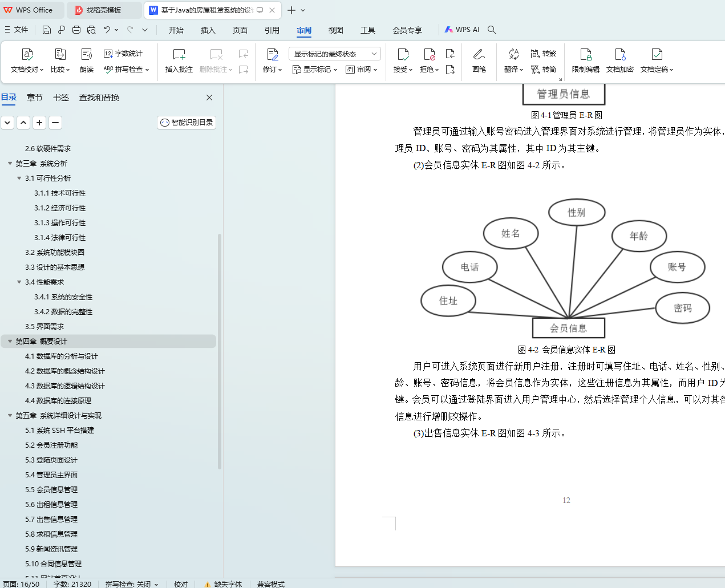Collapse the outline with up-chevron button
Viewport: 725px width, 588px height.
point(23,123)
